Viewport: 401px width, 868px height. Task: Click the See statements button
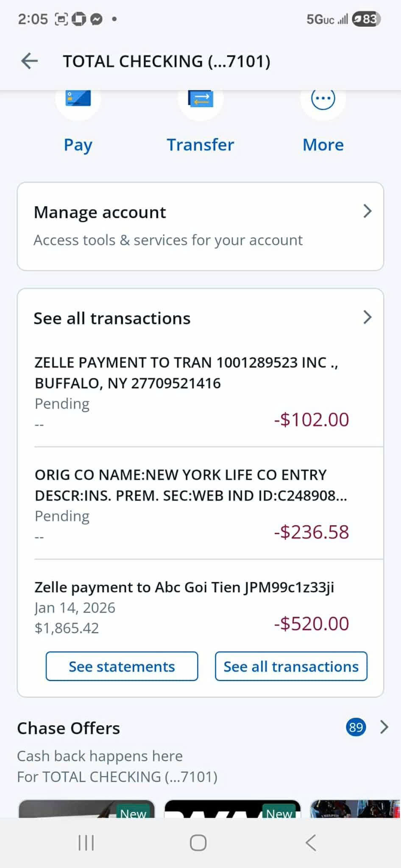[x=122, y=666]
